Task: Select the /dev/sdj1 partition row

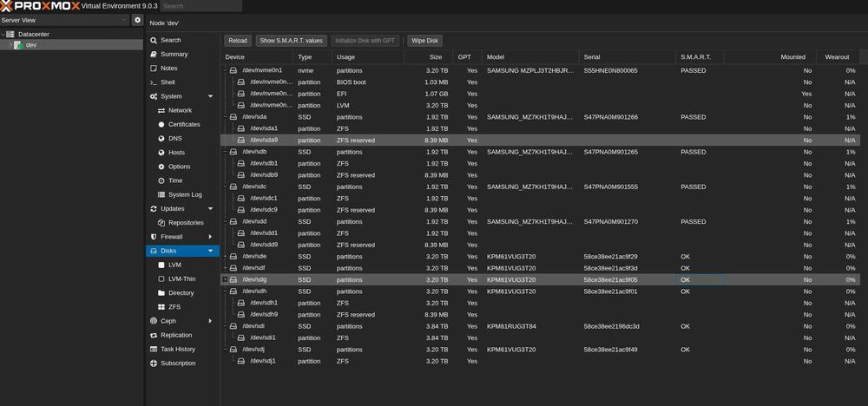Action: [540, 361]
